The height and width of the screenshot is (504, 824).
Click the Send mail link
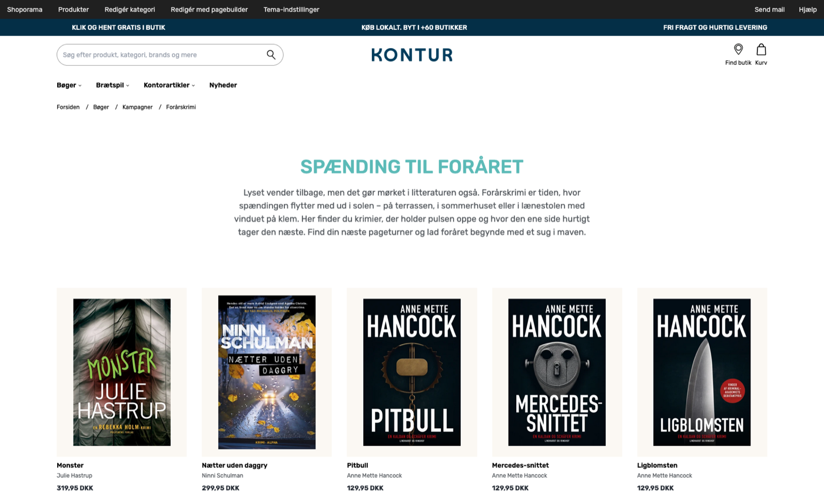(x=769, y=9)
